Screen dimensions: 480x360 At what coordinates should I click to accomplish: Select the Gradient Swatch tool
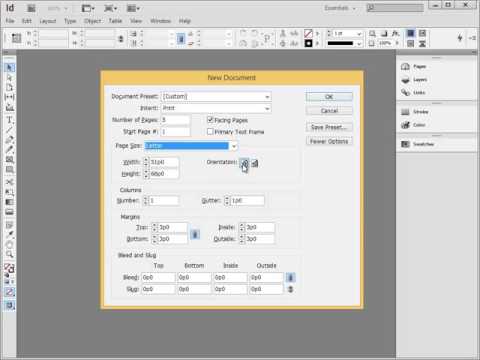tap(9, 202)
